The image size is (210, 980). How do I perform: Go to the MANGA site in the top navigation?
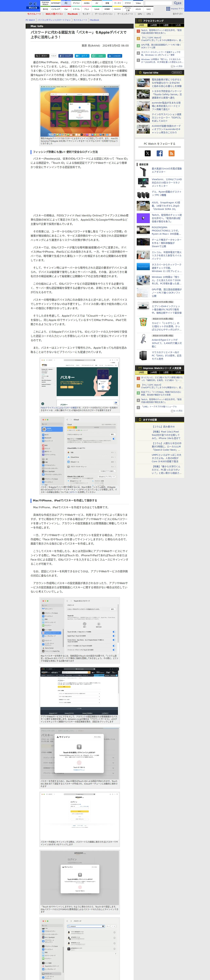tap(117, 9)
